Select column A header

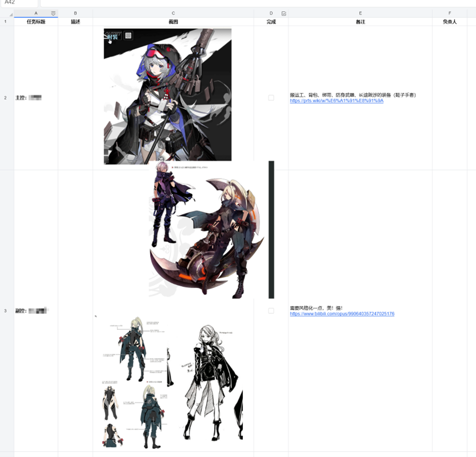[x=36, y=13]
